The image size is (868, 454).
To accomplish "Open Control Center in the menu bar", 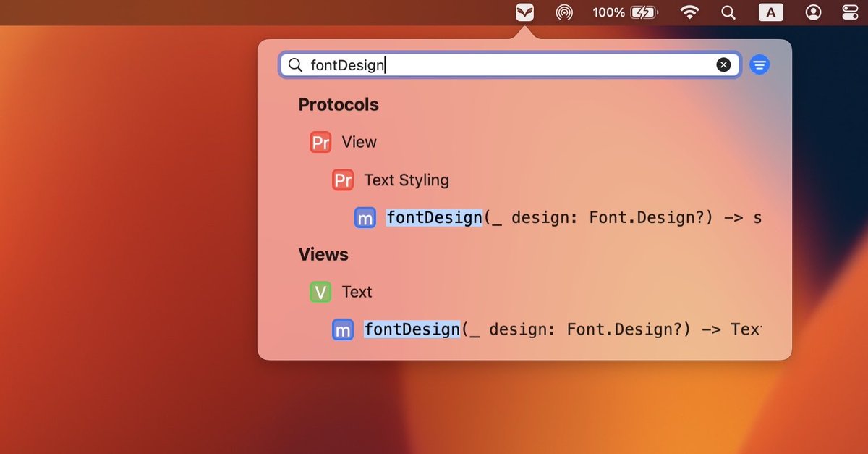I will pyautogui.click(x=850, y=12).
